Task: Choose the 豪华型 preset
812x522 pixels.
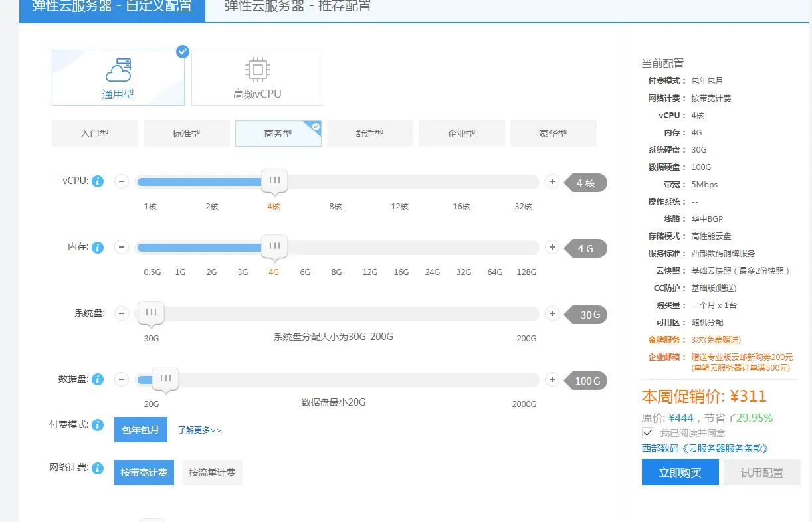Action: [554, 133]
